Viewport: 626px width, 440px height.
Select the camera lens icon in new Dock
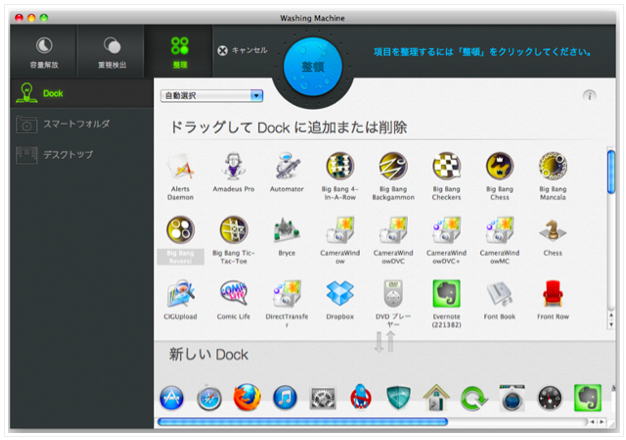coord(512,398)
